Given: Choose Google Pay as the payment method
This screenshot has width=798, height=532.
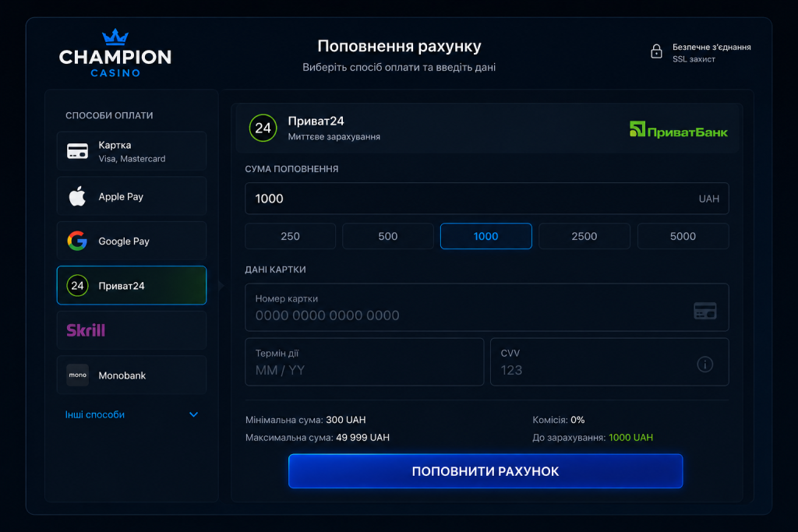Looking at the screenshot, I should 131,241.
